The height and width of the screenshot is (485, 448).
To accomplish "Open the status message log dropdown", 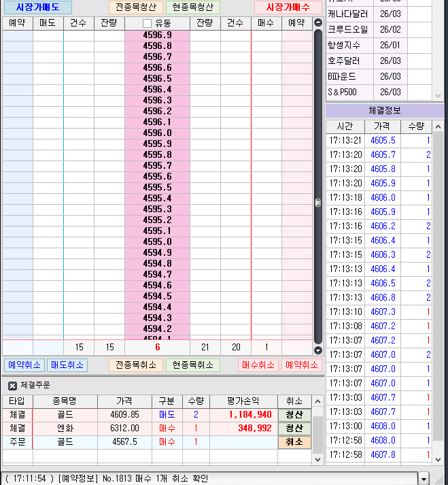I will pos(424,478).
